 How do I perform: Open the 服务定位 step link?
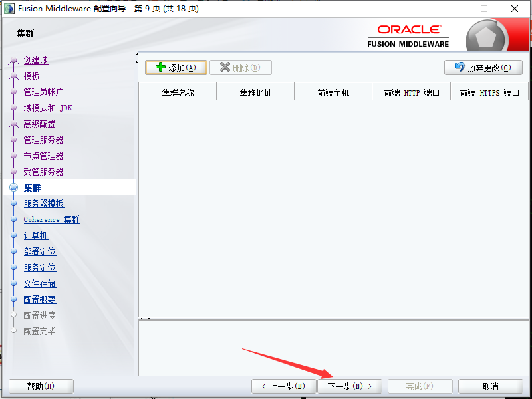(x=40, y=267)
